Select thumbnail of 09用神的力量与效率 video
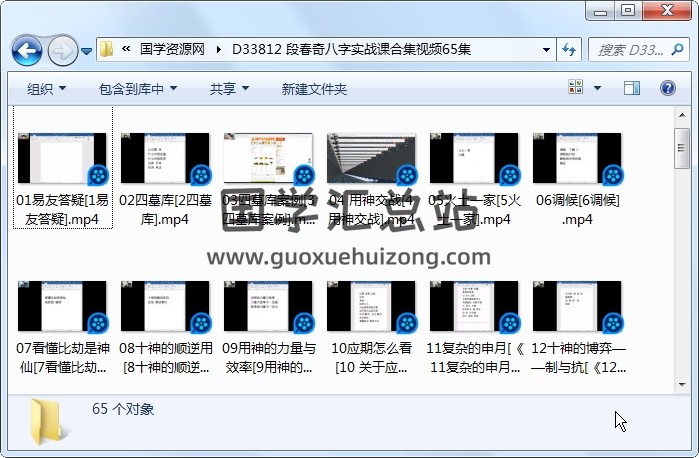The height and width of the screenshot is (458, 699). click(268, 306)
